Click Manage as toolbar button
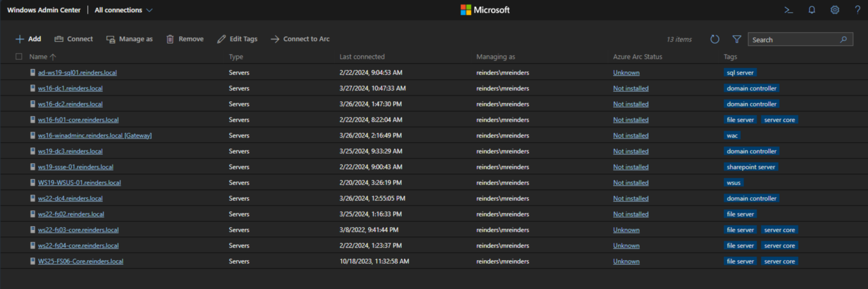The image size is (868, 289). pyautogui.click(x=129, y=39)
